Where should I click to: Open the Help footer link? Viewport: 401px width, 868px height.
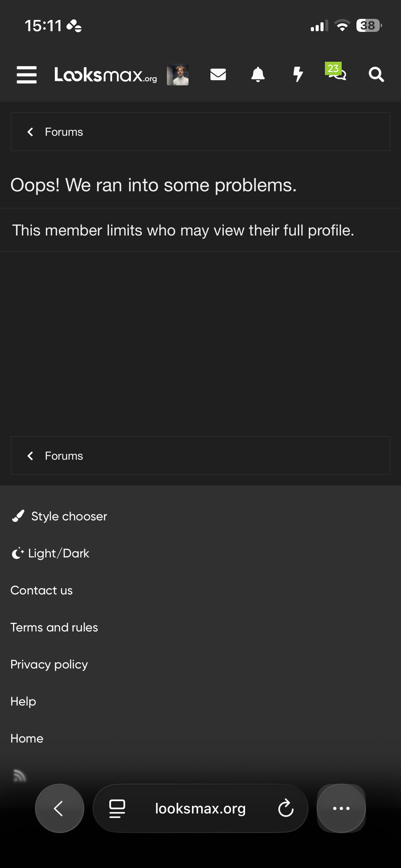click(23, 701)
